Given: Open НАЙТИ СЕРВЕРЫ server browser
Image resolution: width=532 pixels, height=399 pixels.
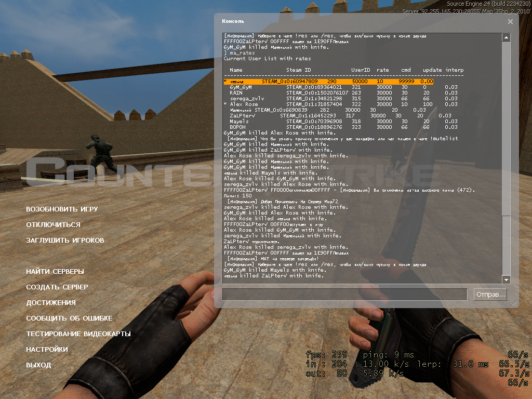Looking at the screenshot, I should click(55, 271).
